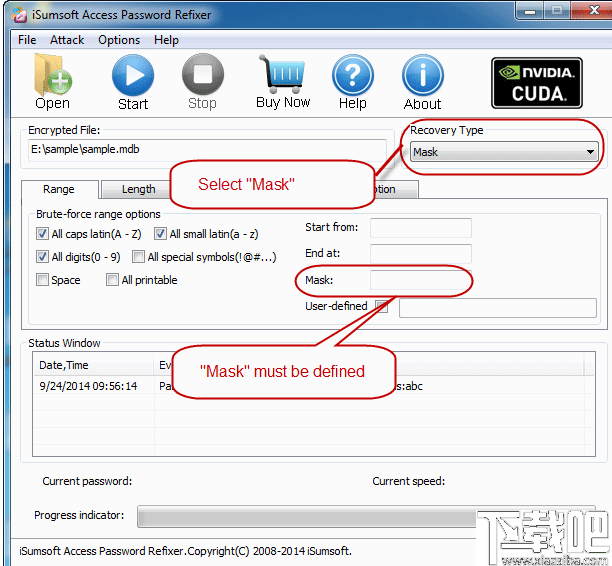Expand the Recovery Type dropdown

(504, 152)
